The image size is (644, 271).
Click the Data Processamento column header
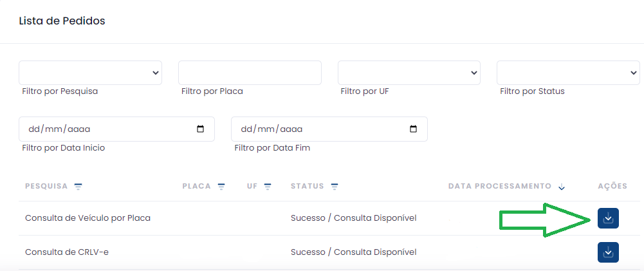499,187
